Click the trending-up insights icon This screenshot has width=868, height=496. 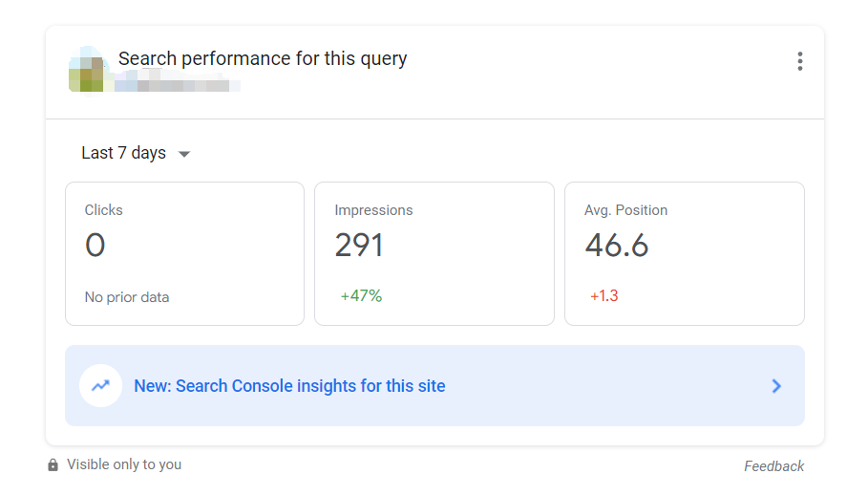[101, 386]
